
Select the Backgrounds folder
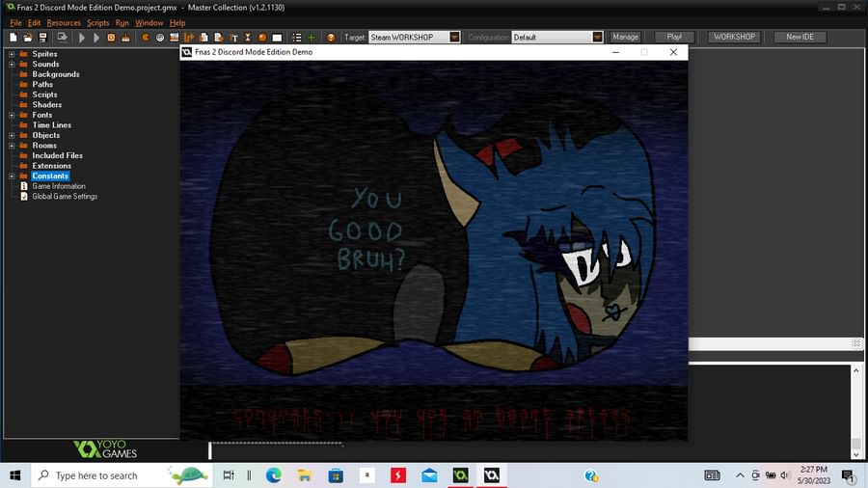55,74
